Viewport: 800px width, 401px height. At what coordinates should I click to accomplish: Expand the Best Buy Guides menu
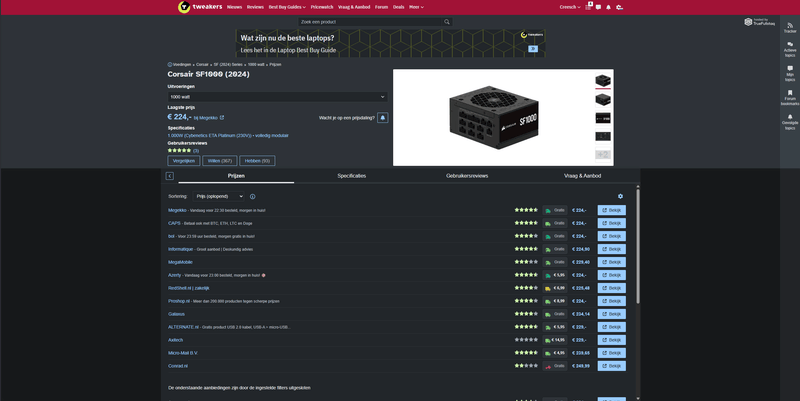point(287,7)
